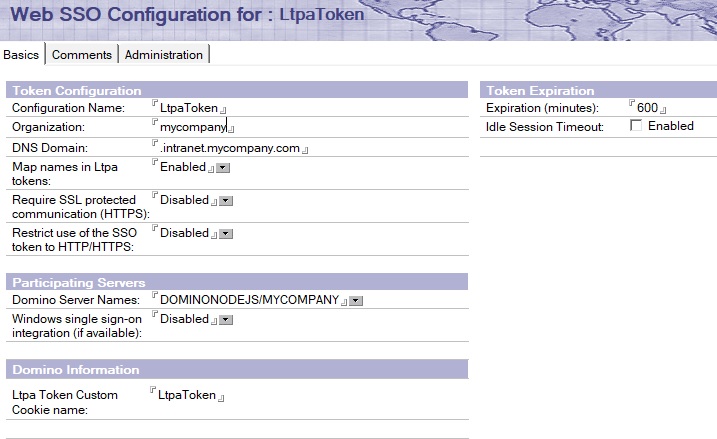This screenshot has width=717, height=439.
Task: Open Map names in Ltpa tokens dropdown
Action: [x=224, y=168]
